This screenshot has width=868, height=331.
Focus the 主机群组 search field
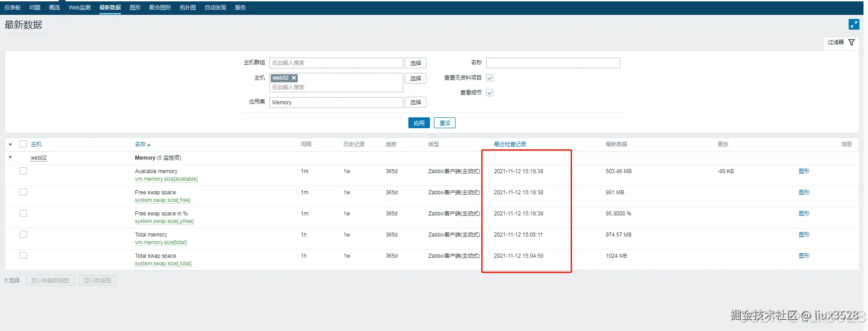click(336, 63)
